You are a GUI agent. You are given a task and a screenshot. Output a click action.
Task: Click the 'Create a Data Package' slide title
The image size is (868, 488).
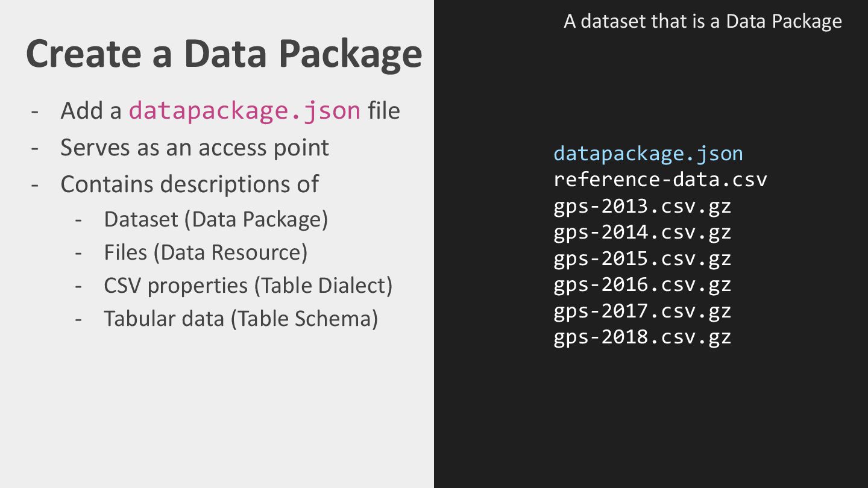pyautogui.click(x=224, y=54)
